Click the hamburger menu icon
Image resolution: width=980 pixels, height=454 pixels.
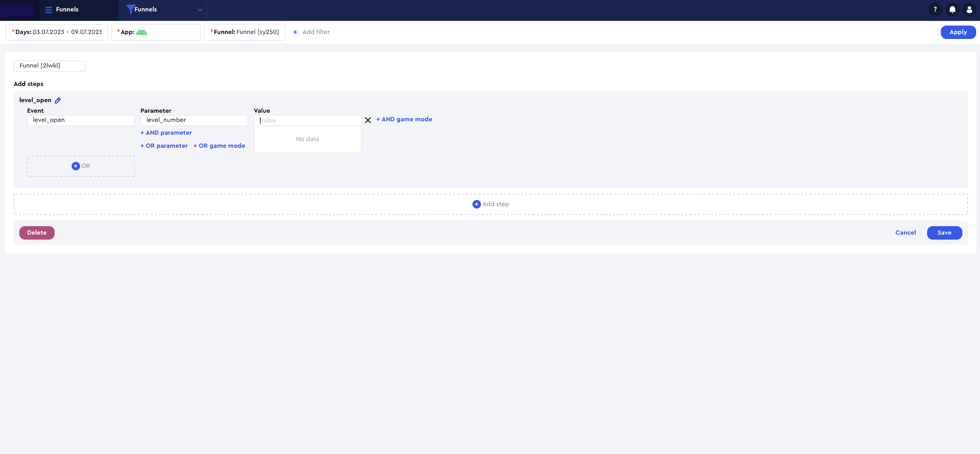[x=48, y=10]
